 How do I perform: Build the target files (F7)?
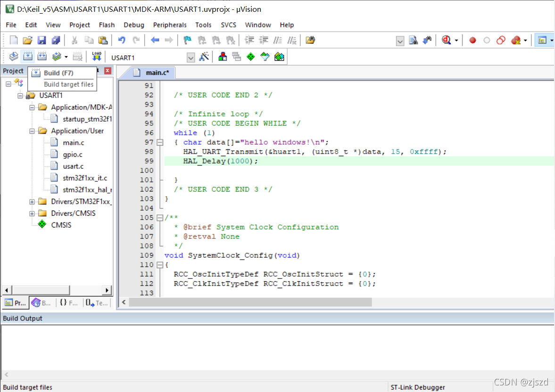coord(28,56)
